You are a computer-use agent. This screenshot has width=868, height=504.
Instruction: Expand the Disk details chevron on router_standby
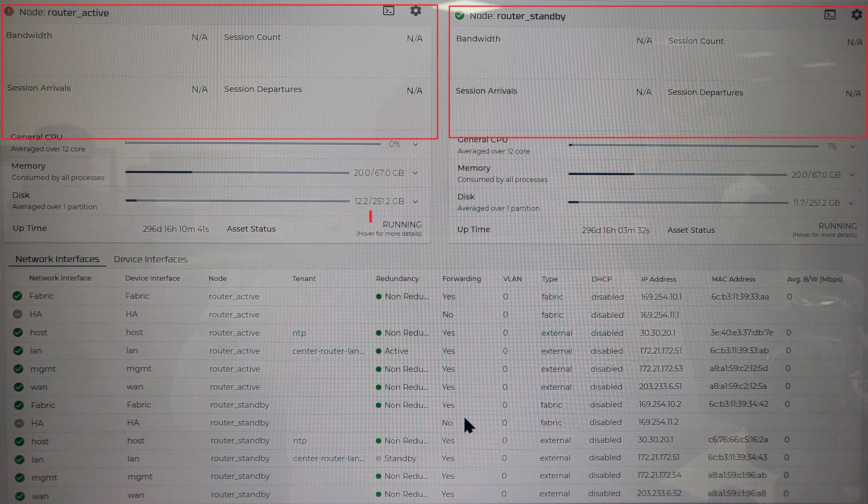[x=852, y=203]
